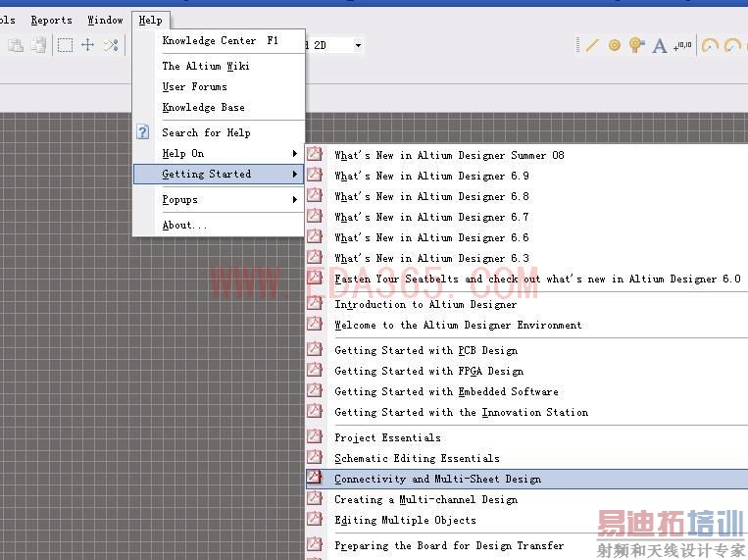Select the dashed rectangle selection tool
Viewport: 748px width, 560px height.
coord(65,45)
